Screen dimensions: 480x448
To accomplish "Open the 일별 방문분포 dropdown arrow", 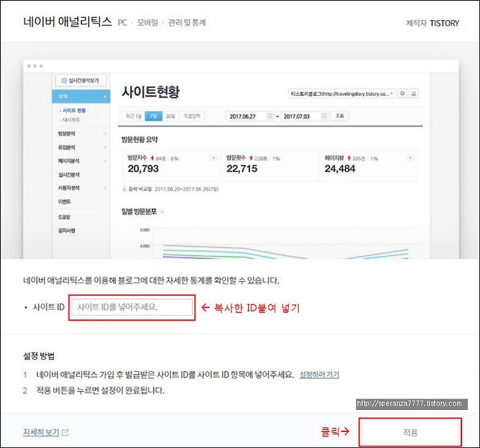I will tap(162, 211).
